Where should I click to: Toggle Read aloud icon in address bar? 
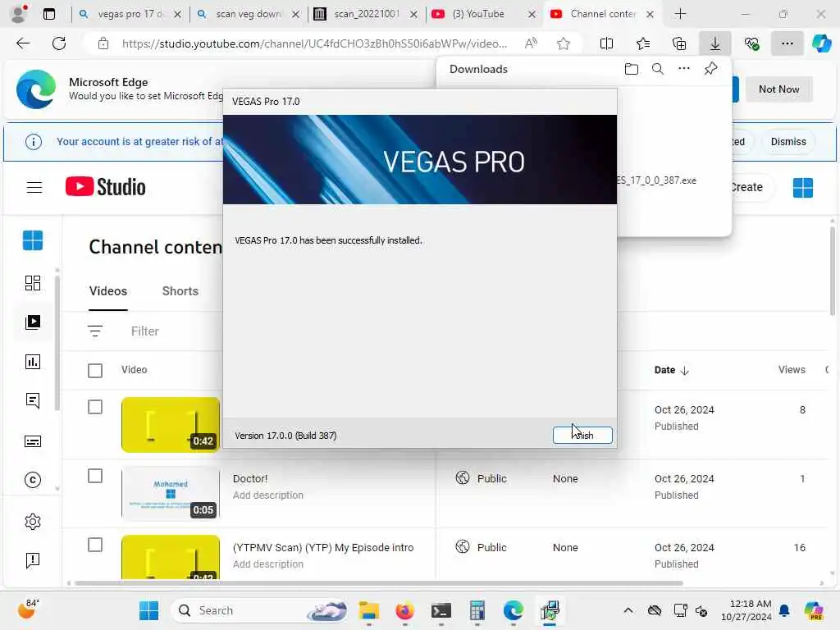point(531,43)
